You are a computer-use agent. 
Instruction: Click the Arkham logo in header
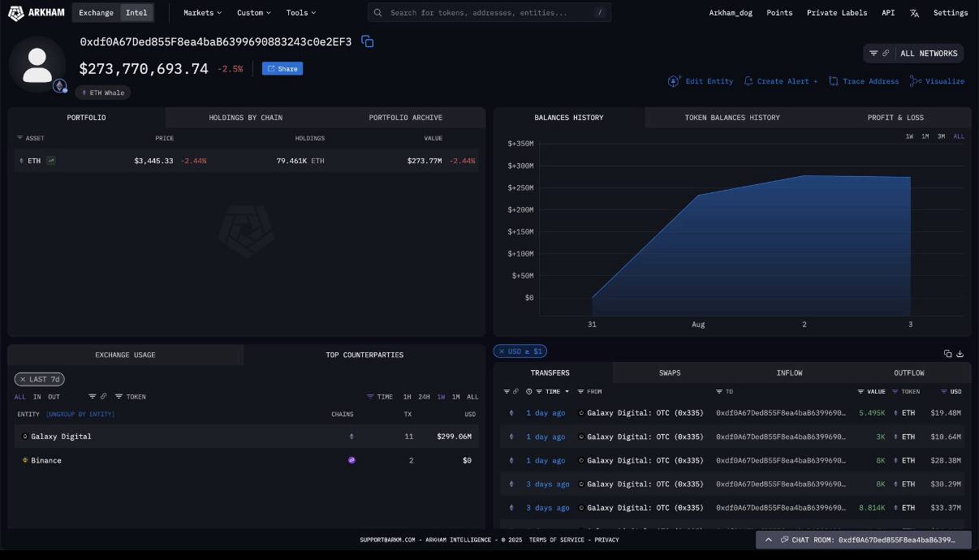(37, 12)
